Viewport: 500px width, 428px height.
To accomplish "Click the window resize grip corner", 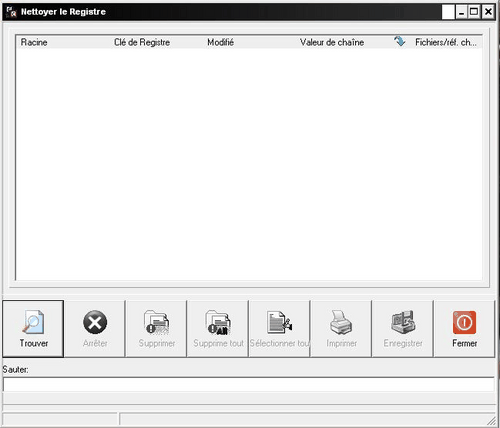I will (491, 421).
